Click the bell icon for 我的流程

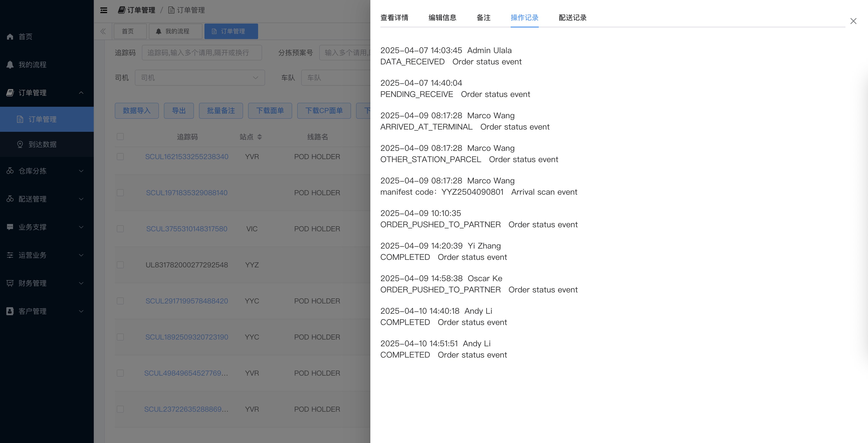(10, 64)
